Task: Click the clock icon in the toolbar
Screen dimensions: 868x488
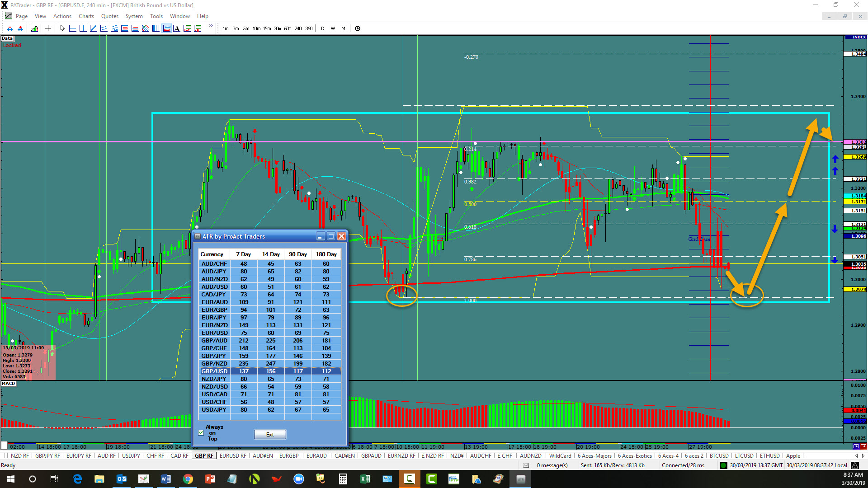Action: tap(358, 28)
